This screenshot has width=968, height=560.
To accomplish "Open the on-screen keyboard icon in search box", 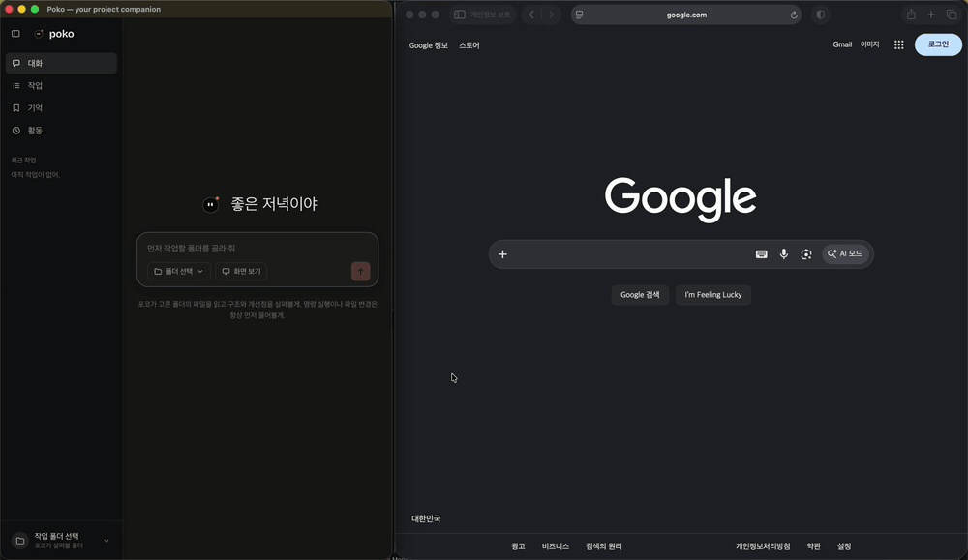I will (761, 254).
